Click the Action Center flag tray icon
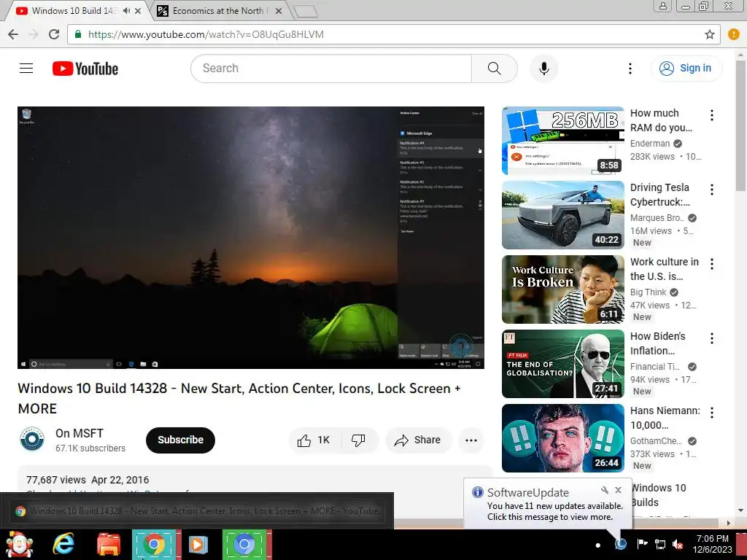 pyautogui.click(x=642, y=544)
